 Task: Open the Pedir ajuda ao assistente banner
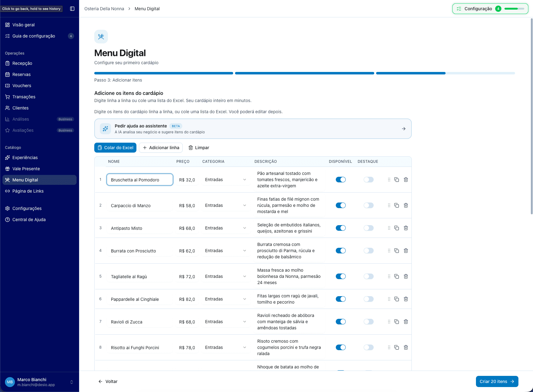click(253, 129)
